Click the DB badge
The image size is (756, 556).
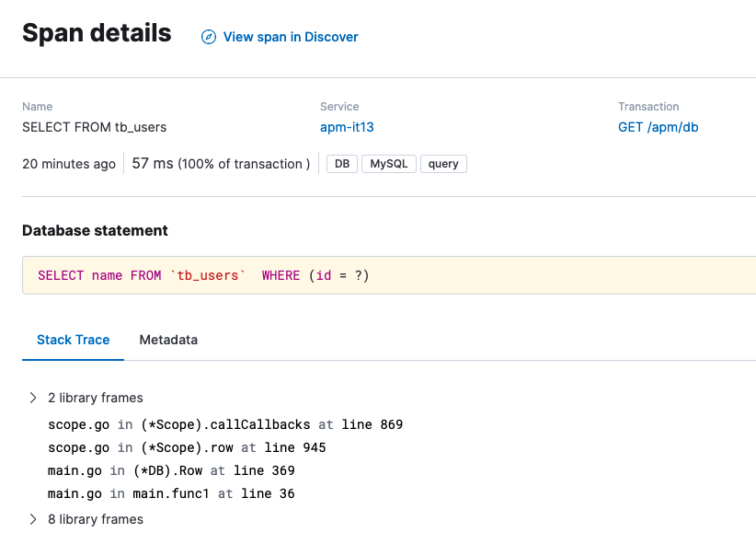click(x=342, y=164)
